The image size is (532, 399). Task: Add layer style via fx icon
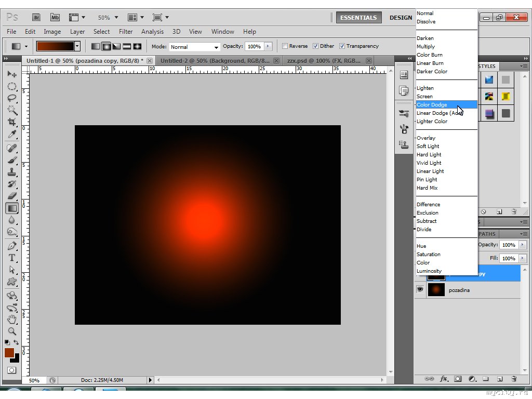click(444, 379)
